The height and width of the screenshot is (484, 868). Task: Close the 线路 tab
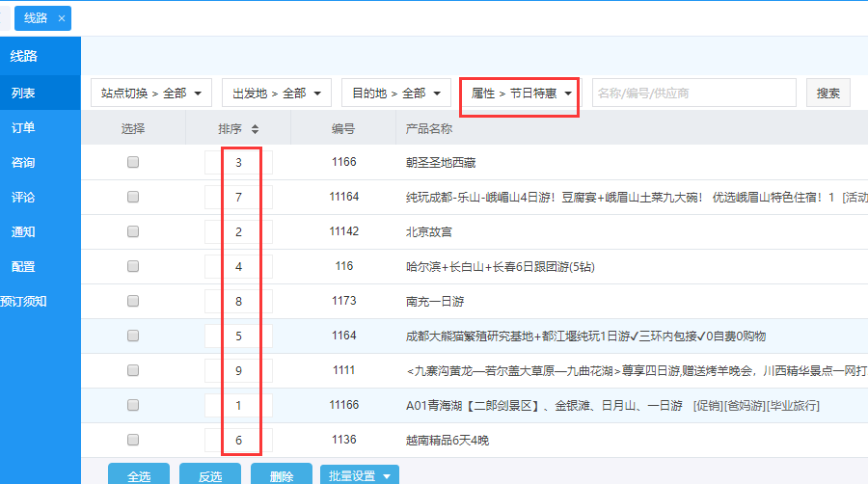(x=62, y=18)
